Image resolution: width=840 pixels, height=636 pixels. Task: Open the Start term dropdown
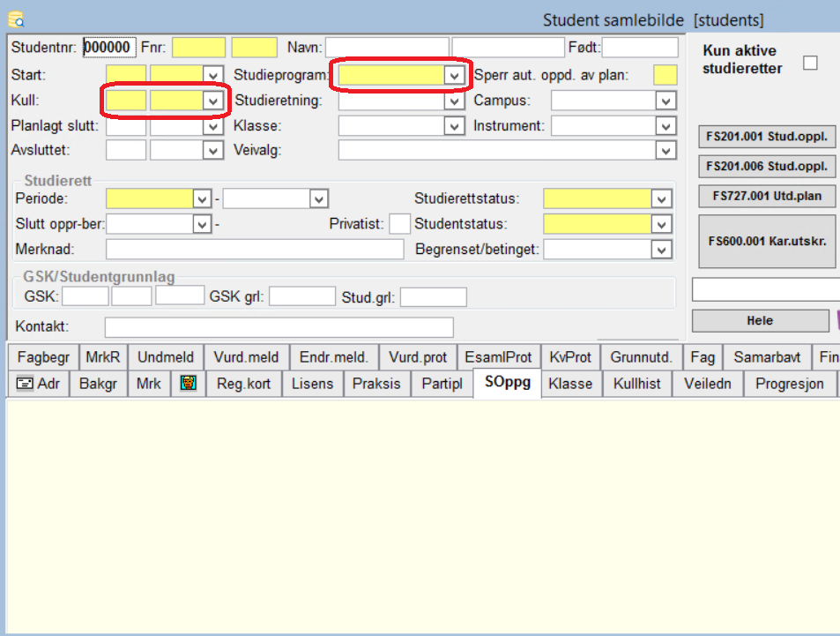click(212, 75)
